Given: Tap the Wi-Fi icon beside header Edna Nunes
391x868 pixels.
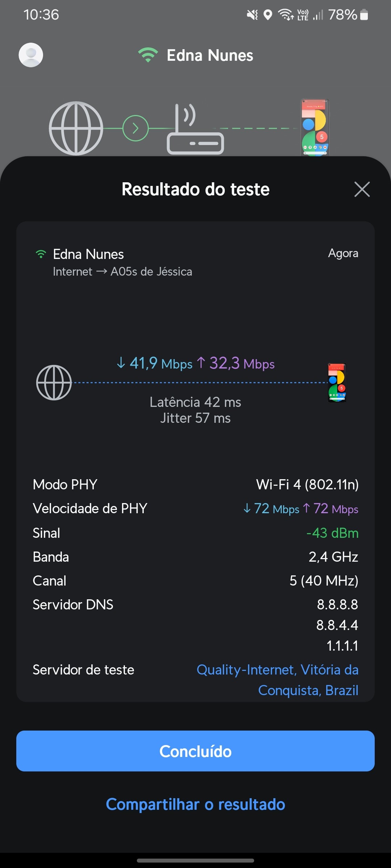Looking at the screenshot, I should click(x=148, y=55).
